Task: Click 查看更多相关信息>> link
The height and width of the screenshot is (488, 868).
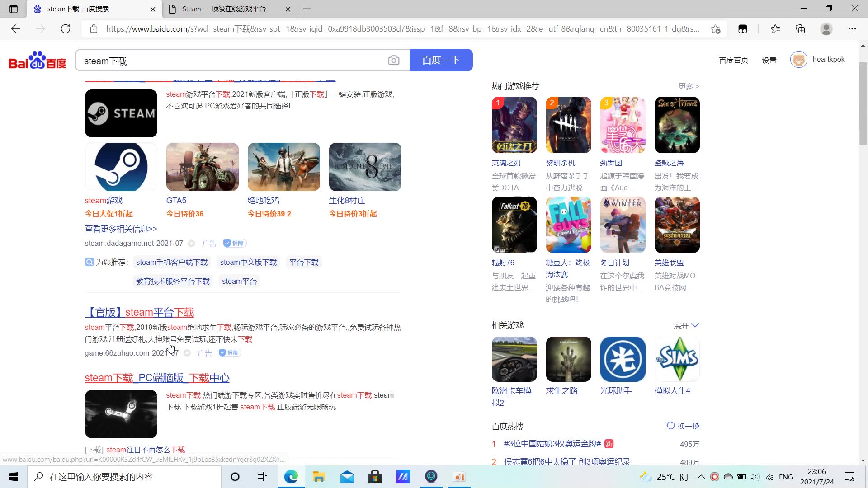Action: (121, 229)
